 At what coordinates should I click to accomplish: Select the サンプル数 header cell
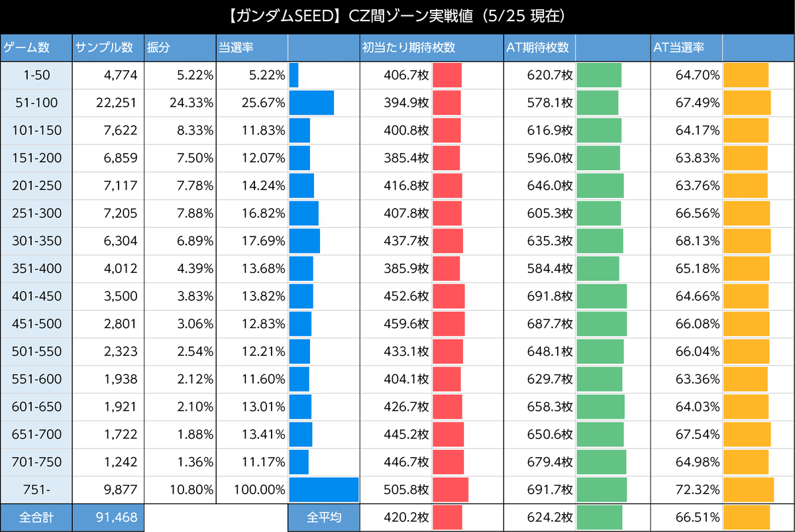tap(107, 47)
